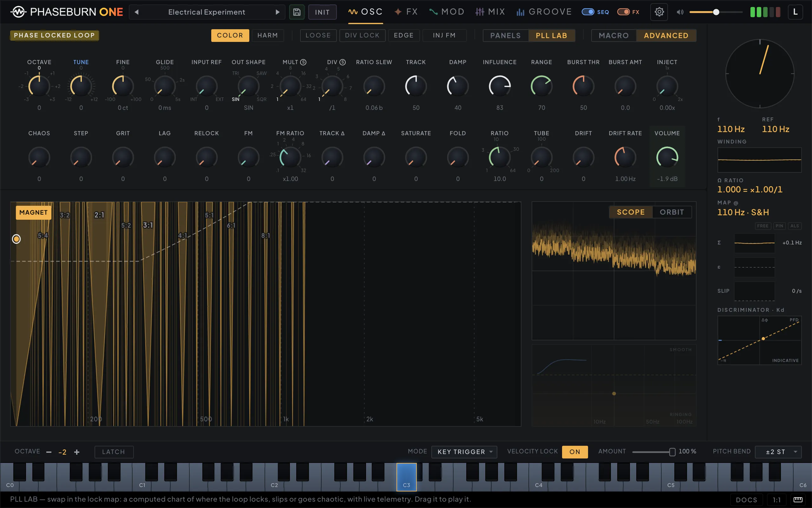Open settings with the gear icon
The height and width of the screenshot is (508, 812).
pos(659,12)
